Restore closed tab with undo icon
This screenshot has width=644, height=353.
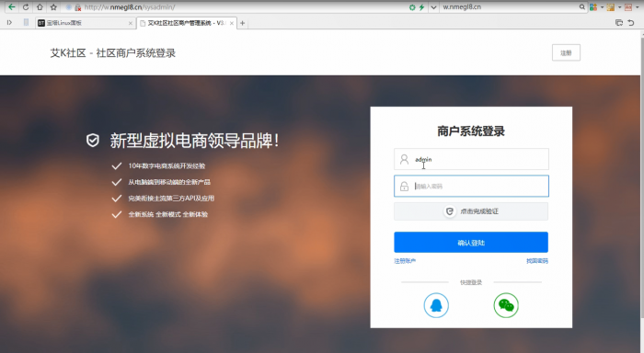click(x=631, y=23)
